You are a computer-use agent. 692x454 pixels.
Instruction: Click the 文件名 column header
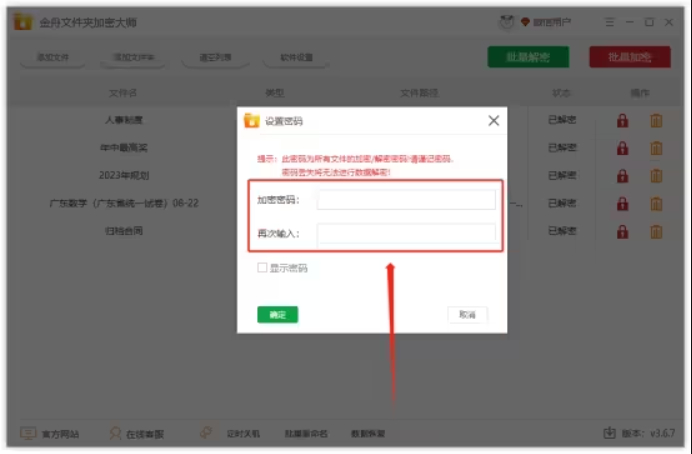click(x=123, y=93)
